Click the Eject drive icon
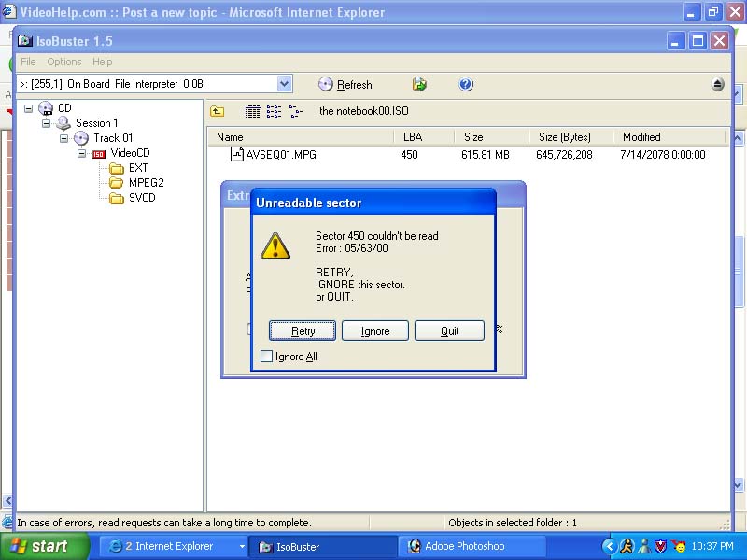Viewport: 747px width, 560px height. pos(717,84)
